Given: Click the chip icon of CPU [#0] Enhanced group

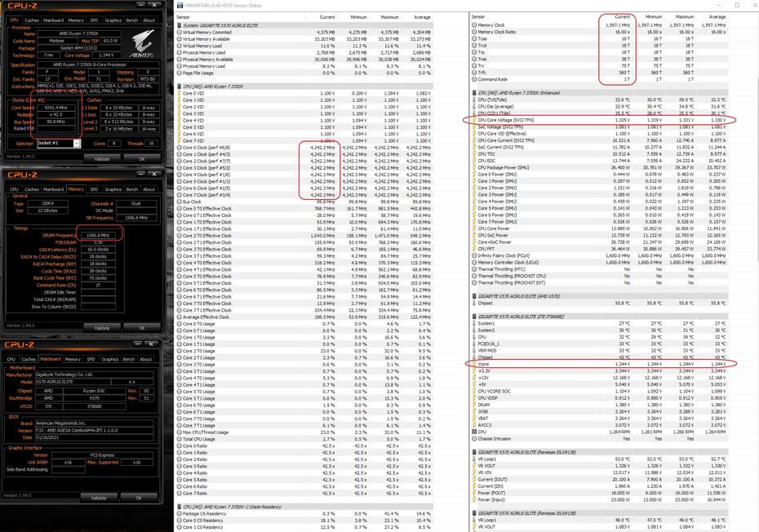Looking at the screenshot, I should click(x=474, y=92).
